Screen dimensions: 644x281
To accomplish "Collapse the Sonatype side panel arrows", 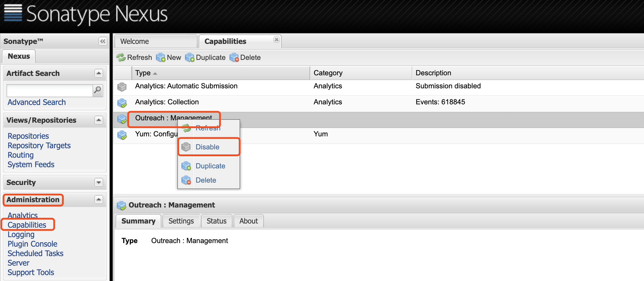I will 103,41.
